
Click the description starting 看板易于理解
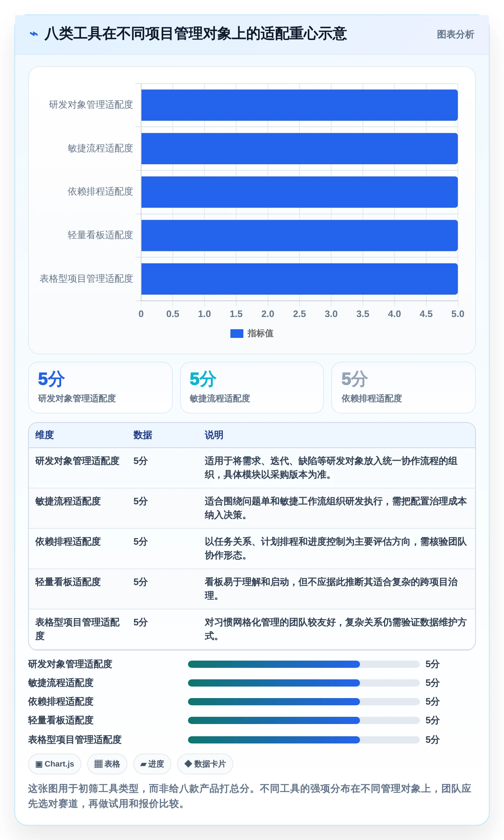click(x=331, y=589)
